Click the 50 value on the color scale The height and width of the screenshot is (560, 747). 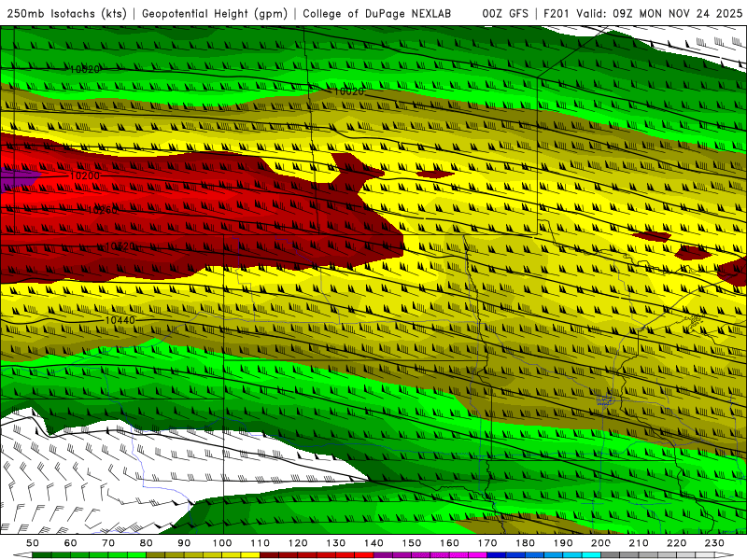33,543
